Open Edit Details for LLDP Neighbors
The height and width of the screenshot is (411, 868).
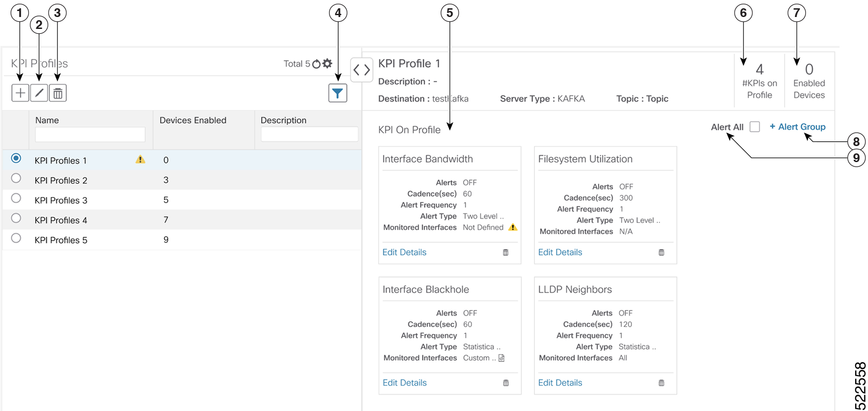[x=560, y=383]
